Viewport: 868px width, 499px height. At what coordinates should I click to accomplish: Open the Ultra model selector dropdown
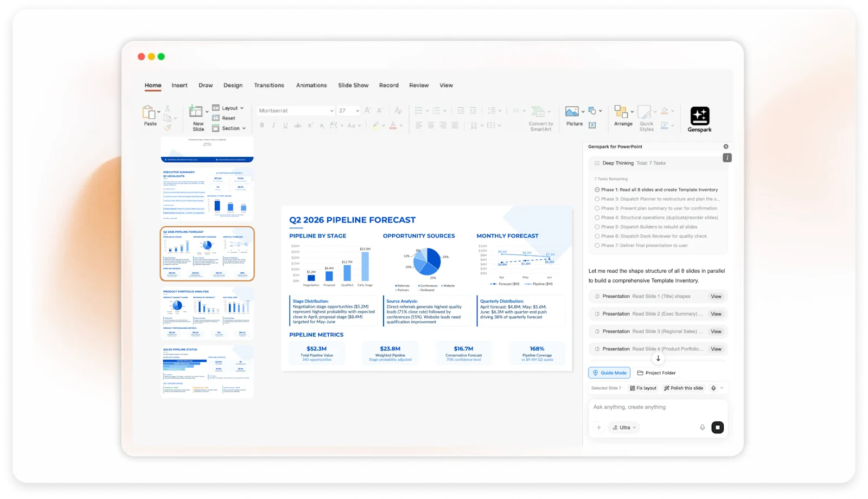(x=624, y=427)
